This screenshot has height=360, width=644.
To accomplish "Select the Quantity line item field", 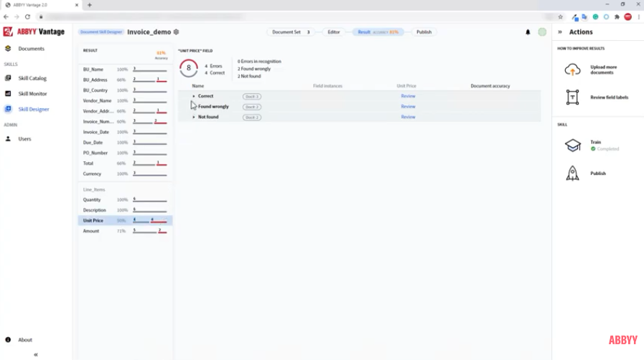I will point(125,199).
